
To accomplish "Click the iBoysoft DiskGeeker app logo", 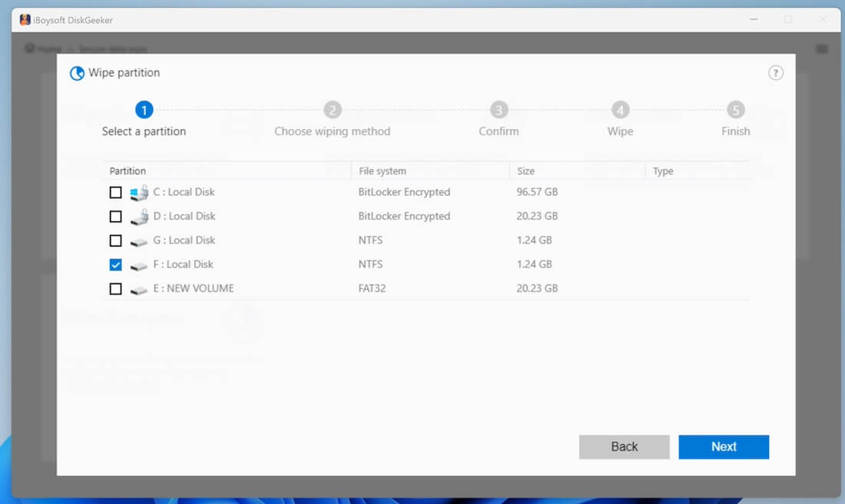I will point(25,20).
